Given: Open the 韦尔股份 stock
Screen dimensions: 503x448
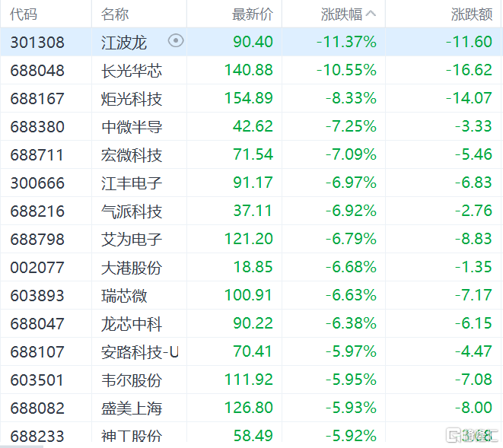Looking at the screenshot, I should click(x=132, y=380).
